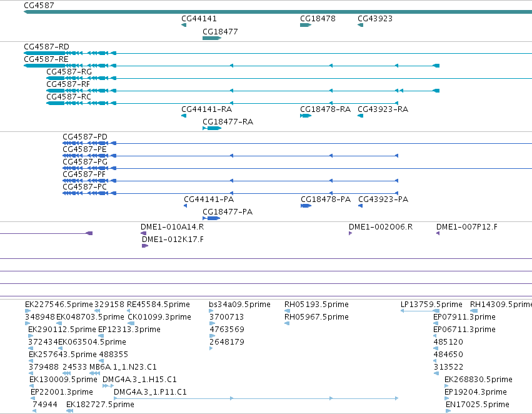Click the DME1-010A14.R label
The image size is (532, 414).
tap(173, 226)
